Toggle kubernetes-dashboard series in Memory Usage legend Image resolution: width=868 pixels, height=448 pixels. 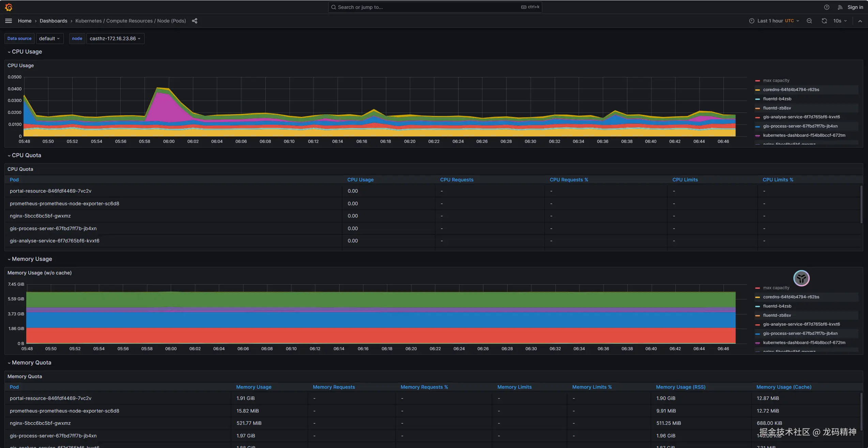804,343
